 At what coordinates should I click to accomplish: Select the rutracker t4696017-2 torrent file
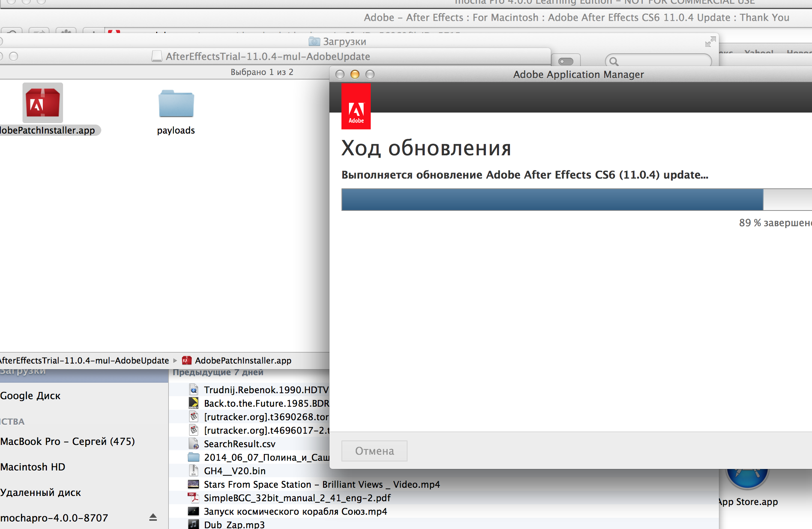(249, 430)
